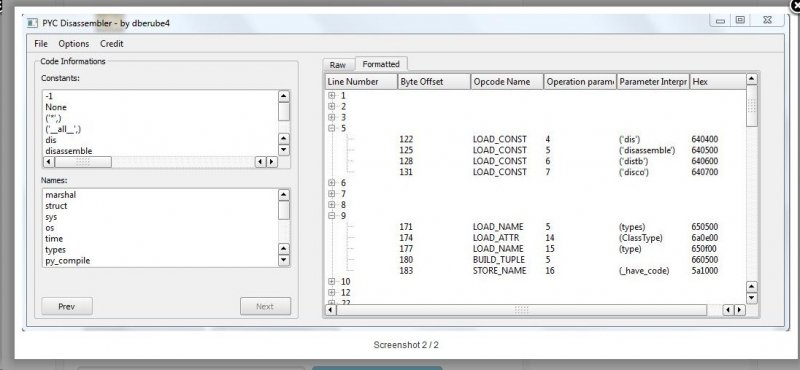Open the File menu
The height and width of the screenshot is (370, 800).
(41, 44)
